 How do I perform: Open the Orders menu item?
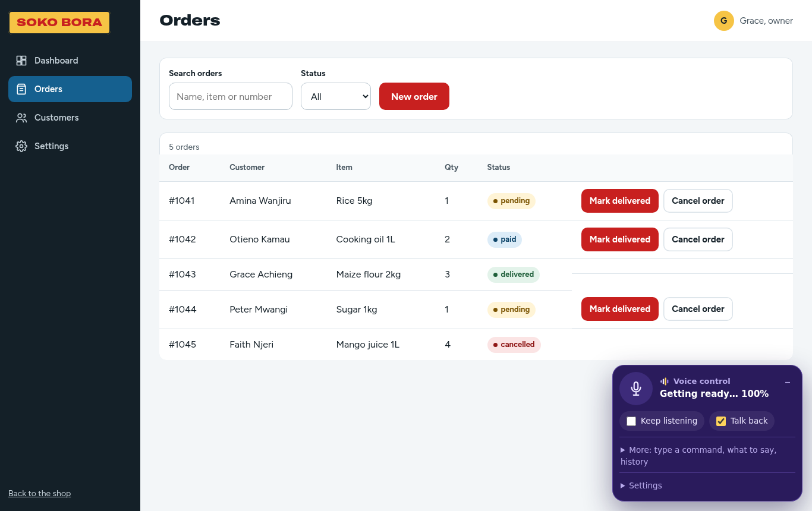pyautogui.click(x=70, y=89)
